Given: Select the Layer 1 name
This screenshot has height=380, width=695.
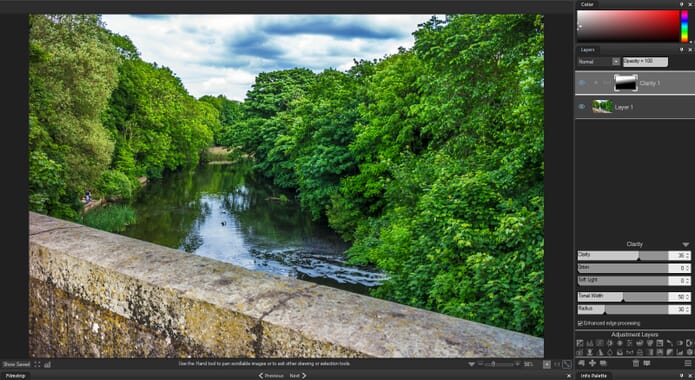Looking at the screenshot, I should pyautogui.click(x=624, y=107).
